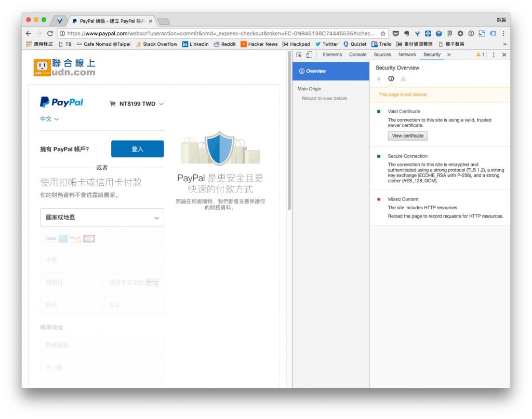This screenshot has height=419, width=532.
Task: Click the Main Origin sidebar label
Action: click(310, 89)
